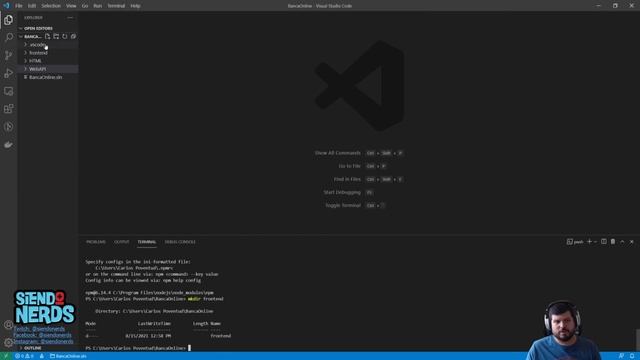Open the Remote Explorer view icon

coord(9,91)
